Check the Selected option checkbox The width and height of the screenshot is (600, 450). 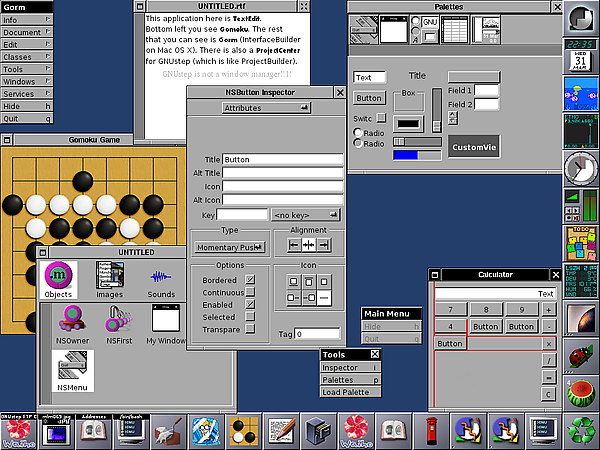(x=250, y=317)
